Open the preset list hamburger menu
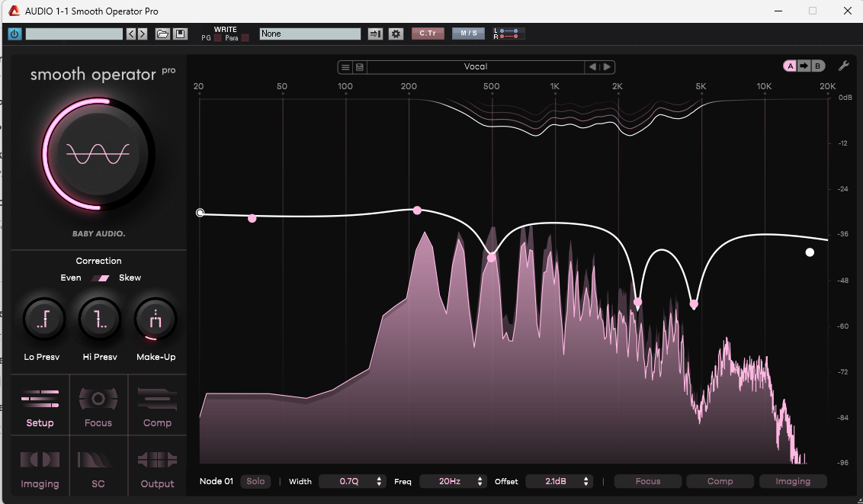 345,67
